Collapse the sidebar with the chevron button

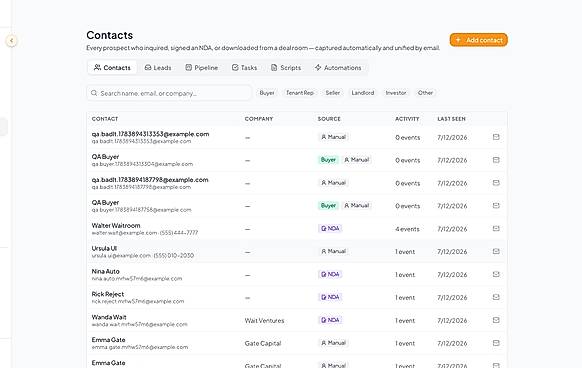click(12, 40)
